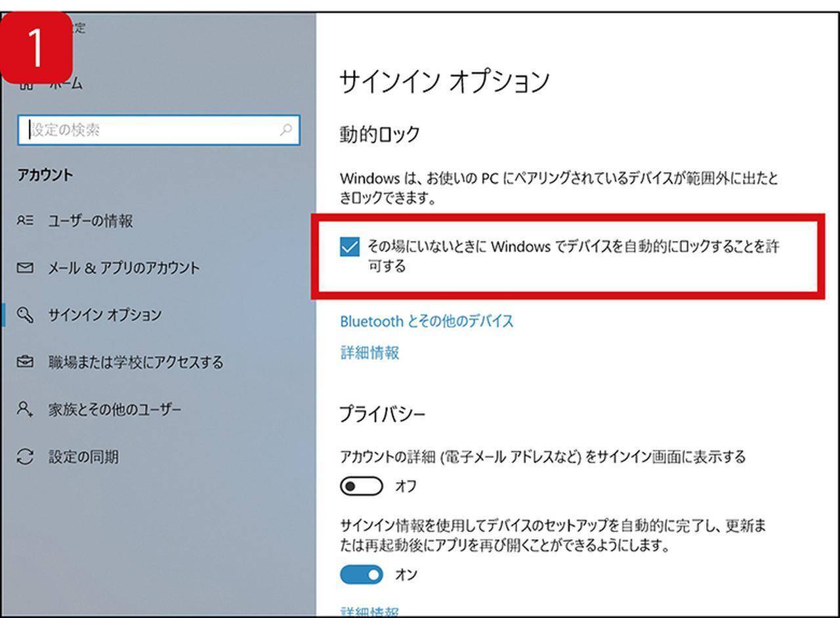The image size is (840, 618).
Task: Open the Bluetooth とその他のデバイス link
Action: coord(427,321)
